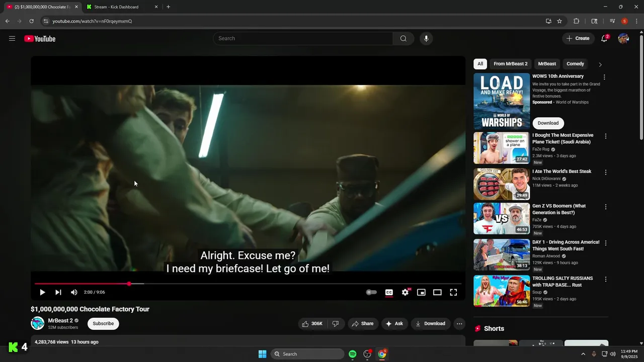Show more filter chips arrow
644x362 pixels.
pos(600,64)
